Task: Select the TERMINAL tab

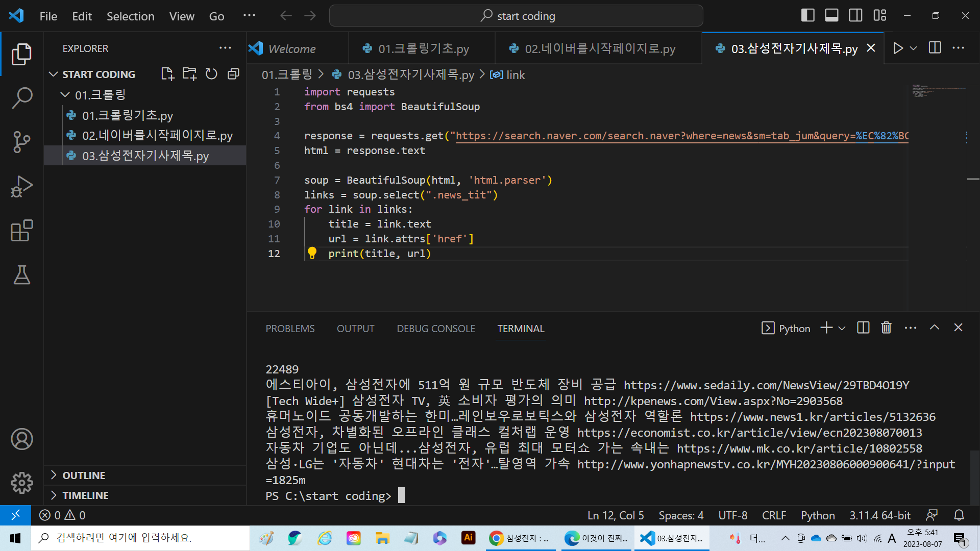Action: point(521,329)
